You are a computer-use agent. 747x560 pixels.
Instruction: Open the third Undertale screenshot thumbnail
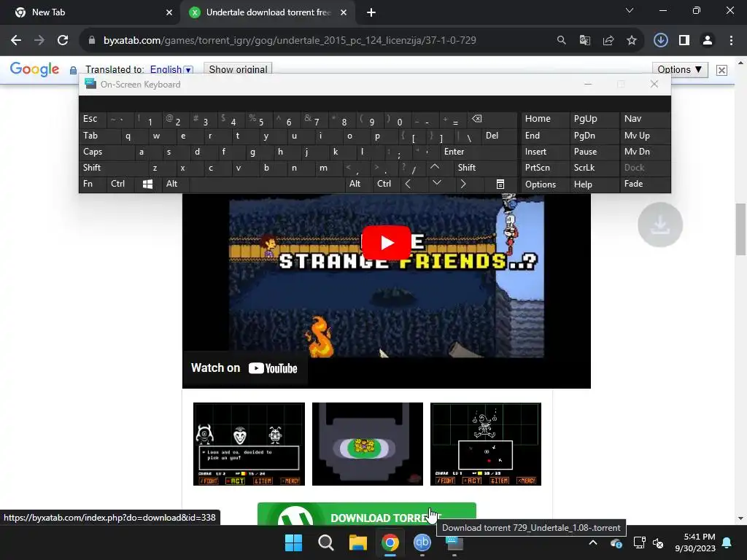[x=485, y=444]
